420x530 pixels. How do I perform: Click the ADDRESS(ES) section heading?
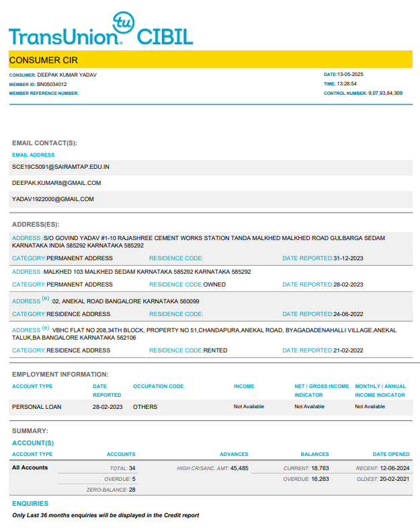click(36, 225)
